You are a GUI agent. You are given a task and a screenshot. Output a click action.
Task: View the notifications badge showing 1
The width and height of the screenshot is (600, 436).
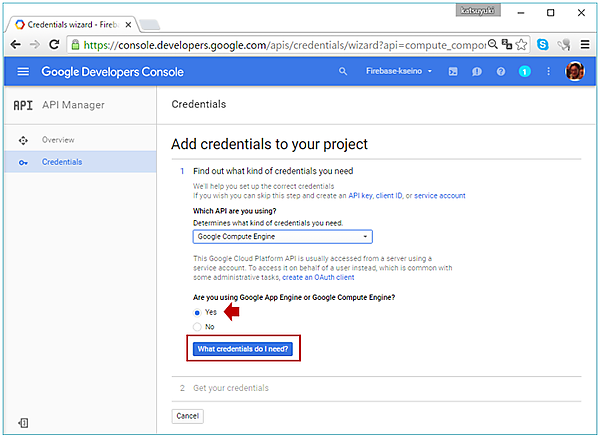point(524,72)
